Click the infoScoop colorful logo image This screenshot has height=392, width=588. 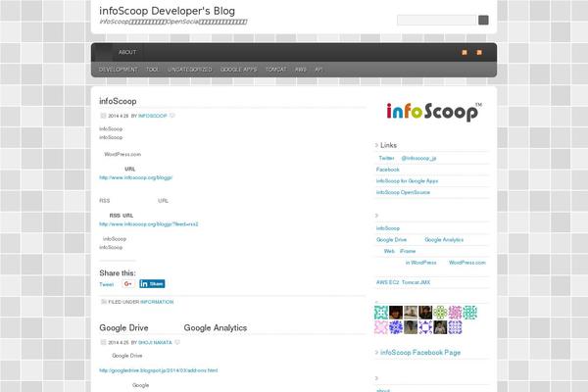(434, 112)
